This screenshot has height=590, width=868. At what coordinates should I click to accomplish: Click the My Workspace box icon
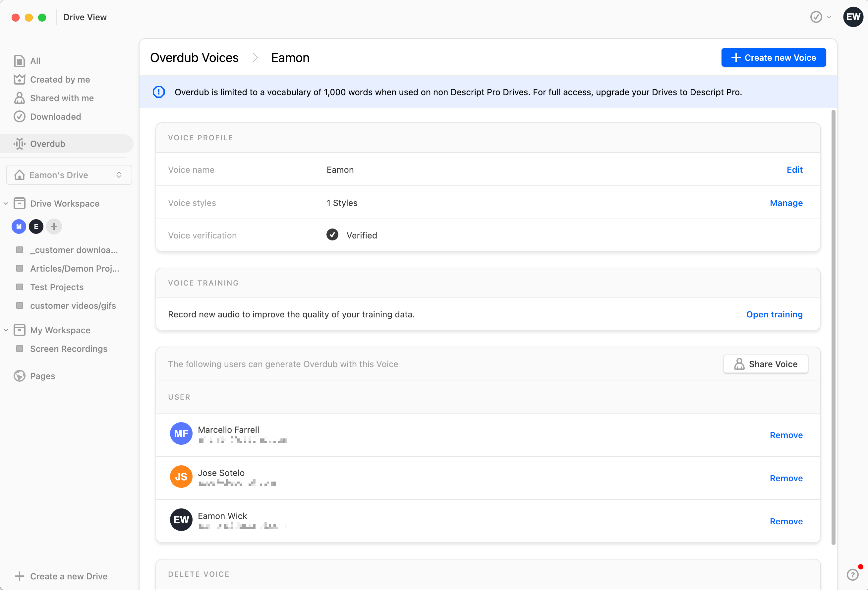[x=20, y=330]
